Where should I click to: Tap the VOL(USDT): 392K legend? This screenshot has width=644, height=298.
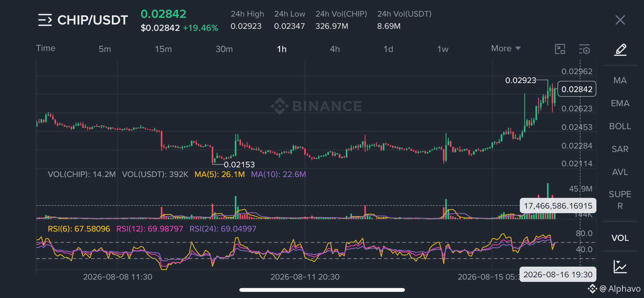(x=155, y=175)
